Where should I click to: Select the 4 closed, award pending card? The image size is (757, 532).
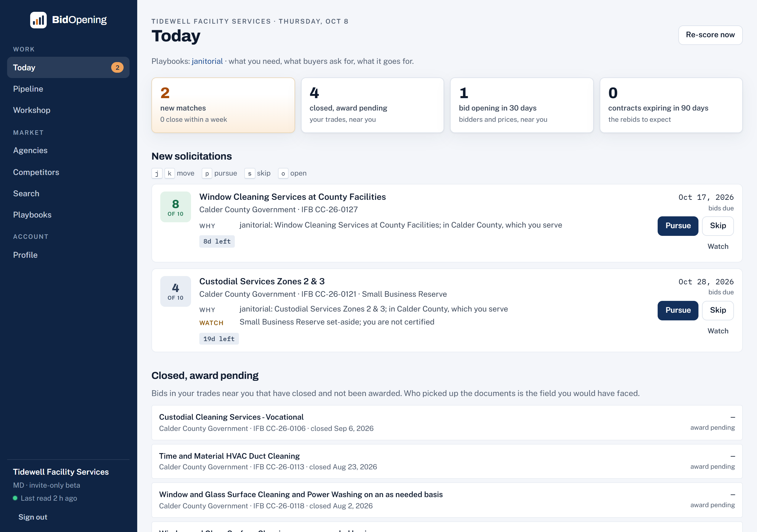(x=372, y=105)
